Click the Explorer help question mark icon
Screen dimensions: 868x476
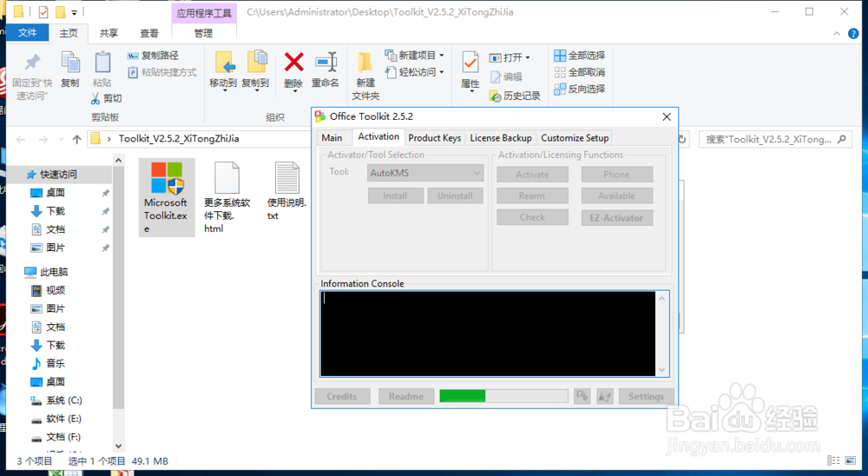(853, 34)
